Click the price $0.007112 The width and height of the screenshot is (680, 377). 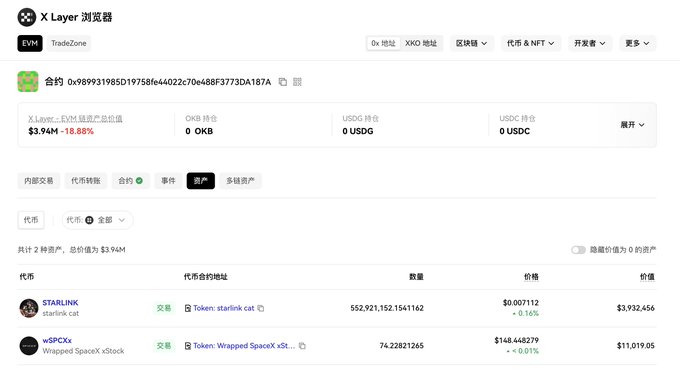520,303
